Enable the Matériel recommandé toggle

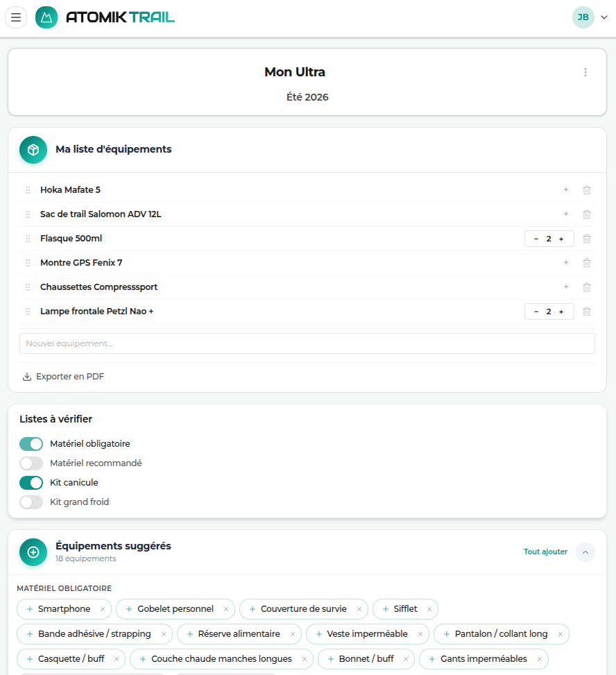click(x=31, y=463)
